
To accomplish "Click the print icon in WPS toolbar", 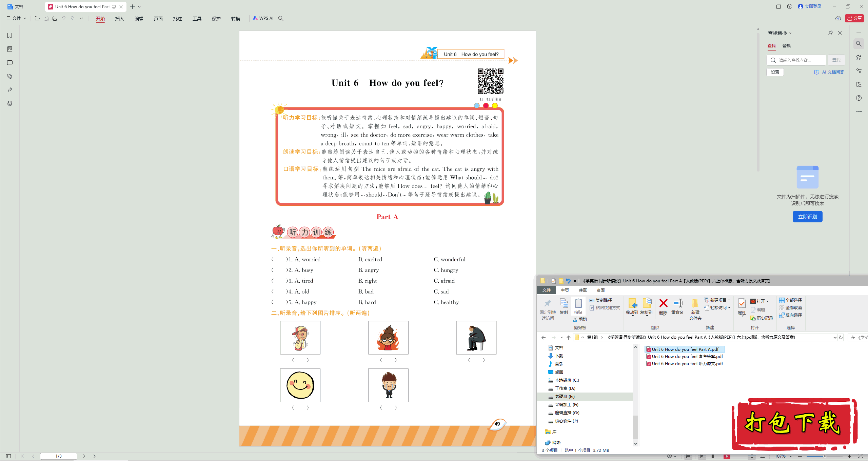I will [x=55, y=18].
